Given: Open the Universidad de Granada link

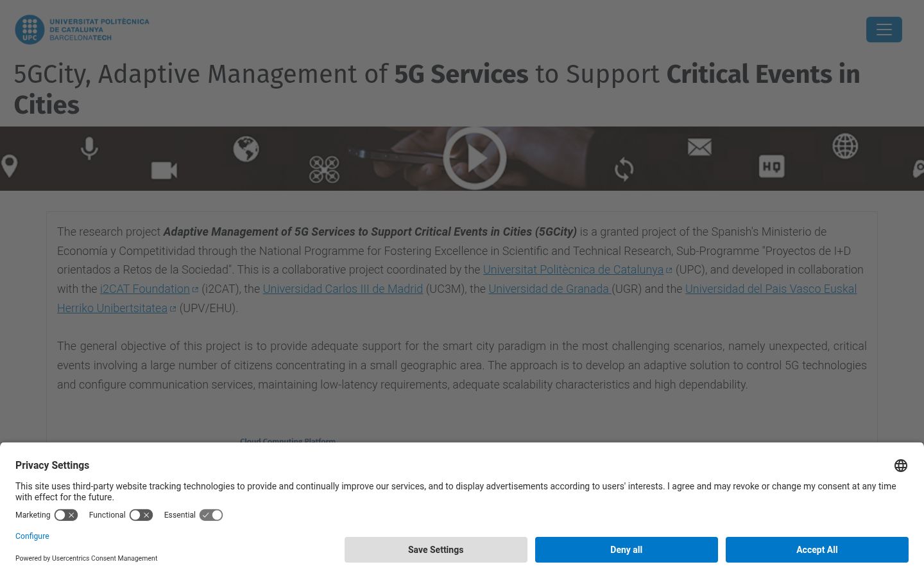Looking at the screenshot, I should tap(550, 289).
